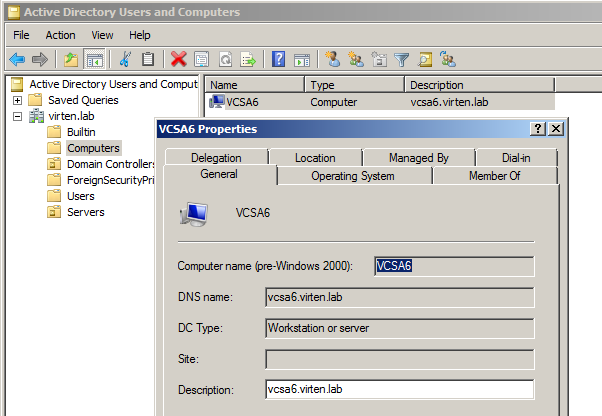
Task: Click the Back arrow toolbar icon
Action: tap(17, 59)
